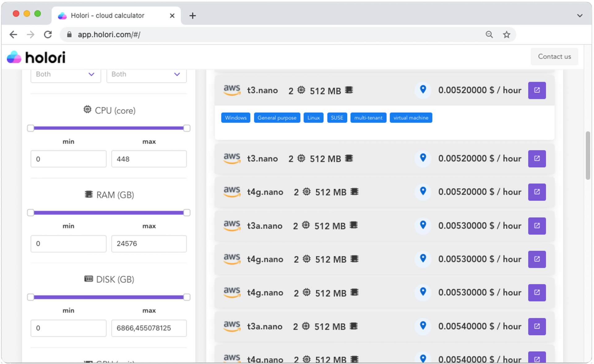This screenshot has height=364, width=594.
Task: Select the Linux tag on t3.nano
Action: pyautogui.click(x=313, y=118)
